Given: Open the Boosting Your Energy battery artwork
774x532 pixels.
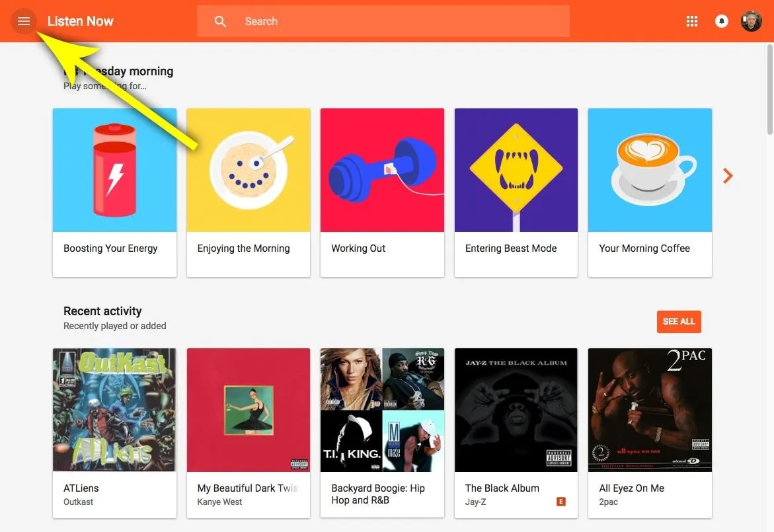Looking at the screenshot, I should click(x=114, y=170).
